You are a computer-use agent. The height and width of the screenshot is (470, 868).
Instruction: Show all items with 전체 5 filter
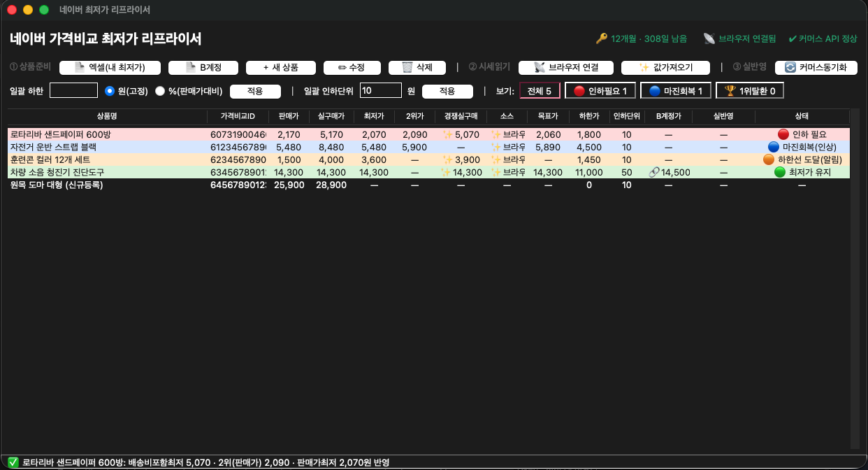coord(540,91)
